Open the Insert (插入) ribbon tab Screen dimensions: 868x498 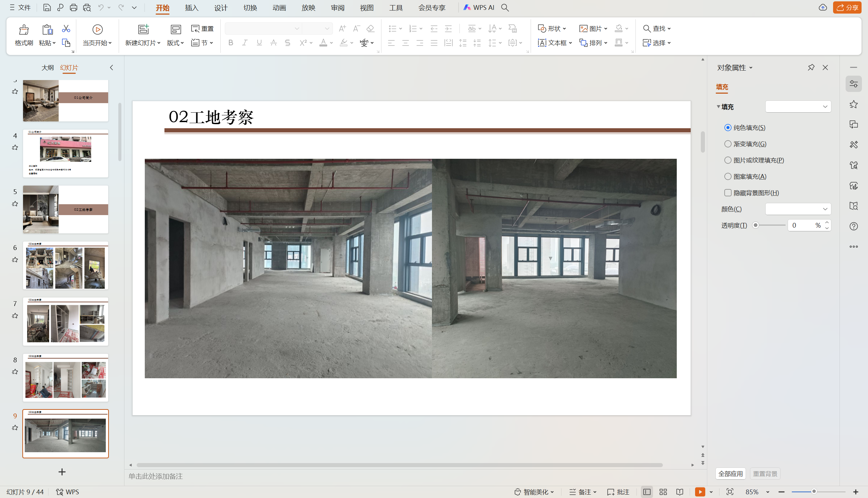[x=192, y=7]
